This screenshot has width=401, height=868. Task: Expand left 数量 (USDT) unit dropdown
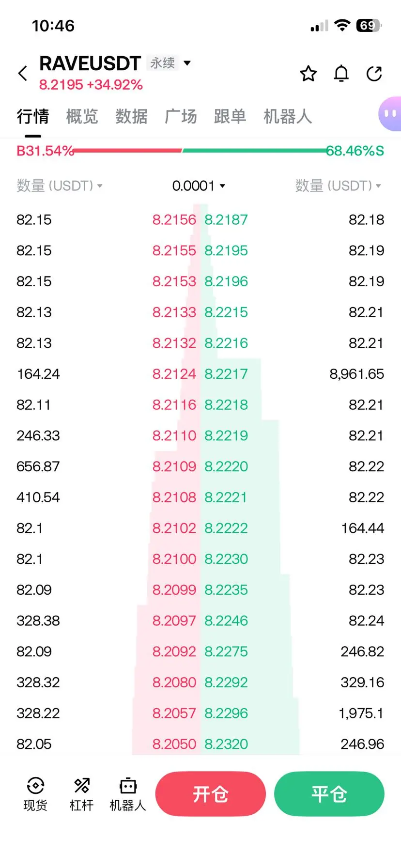pos(60,186)
